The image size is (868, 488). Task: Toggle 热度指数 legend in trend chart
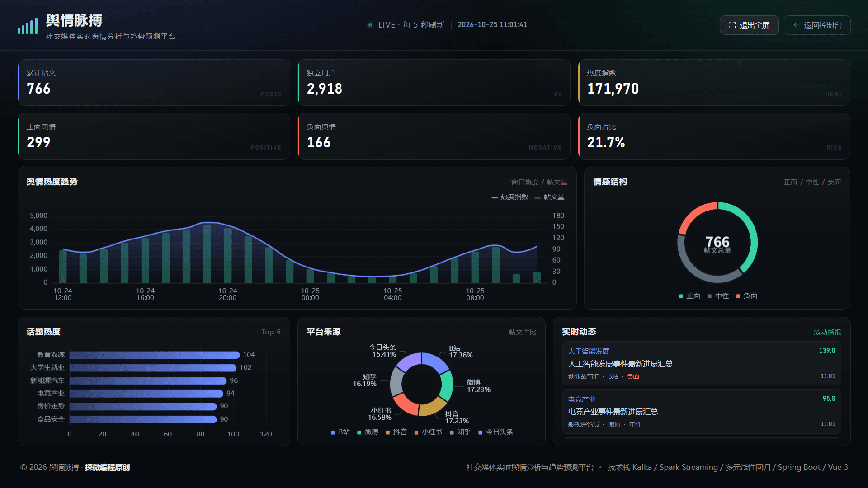click(x=510, y=197)
